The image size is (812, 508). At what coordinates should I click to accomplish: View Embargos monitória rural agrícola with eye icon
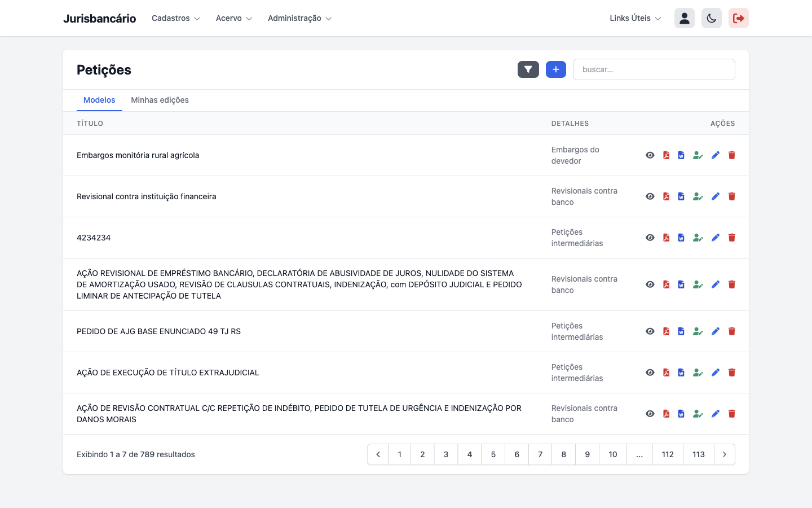[x=650, y=155]
